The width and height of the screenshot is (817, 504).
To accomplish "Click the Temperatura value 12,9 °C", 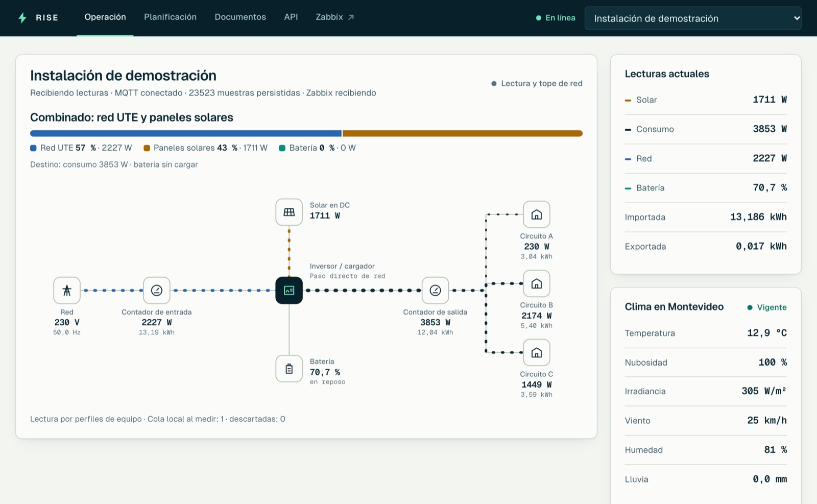I will click(767, 333).
